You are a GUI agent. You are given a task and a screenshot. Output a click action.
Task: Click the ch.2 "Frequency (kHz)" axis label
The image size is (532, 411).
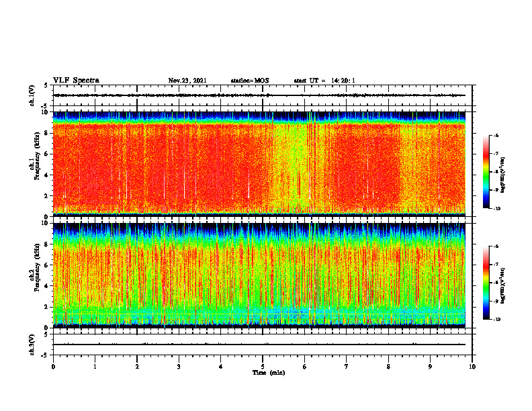pyautogui.click(x=38, y=267)
